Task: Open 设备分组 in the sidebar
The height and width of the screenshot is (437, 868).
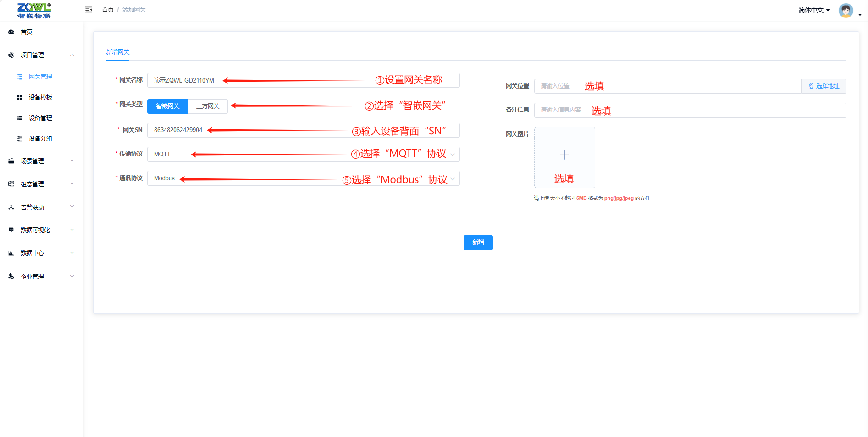Action: click(x=40, y=138)
